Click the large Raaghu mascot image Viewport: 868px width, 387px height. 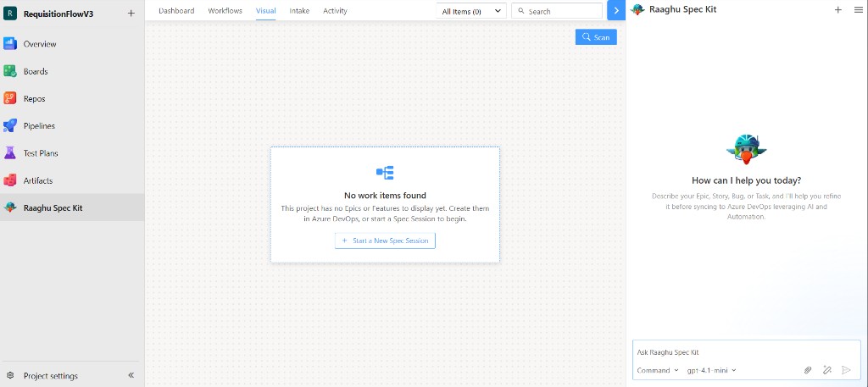click(746, 149)
